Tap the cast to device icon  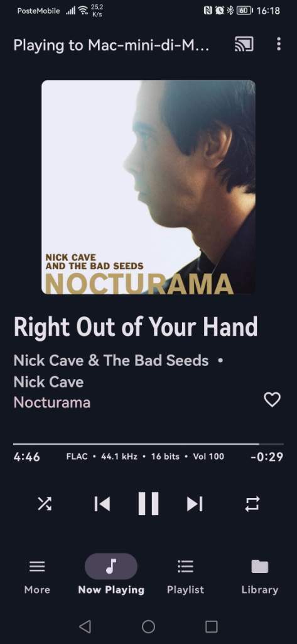(x=244, y=45)
